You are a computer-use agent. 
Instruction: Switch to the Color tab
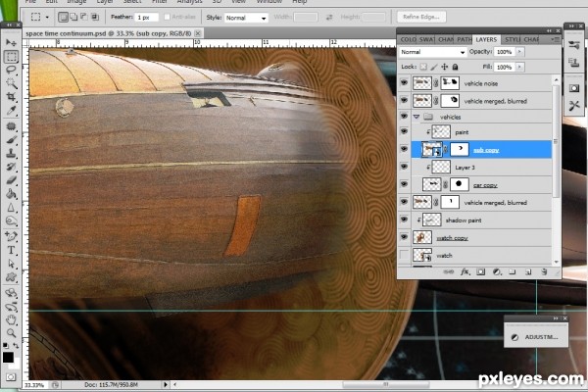[408, 39]
